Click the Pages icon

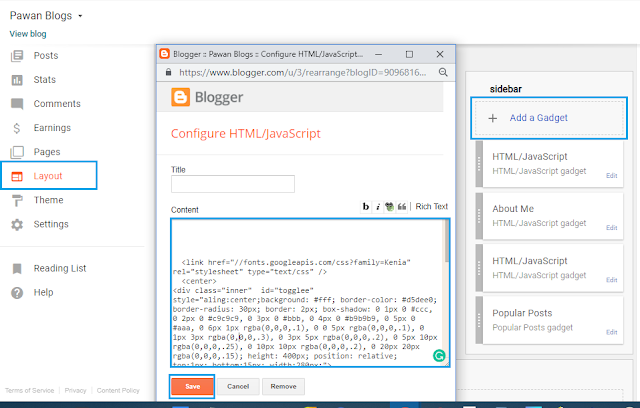pos(17,152)
